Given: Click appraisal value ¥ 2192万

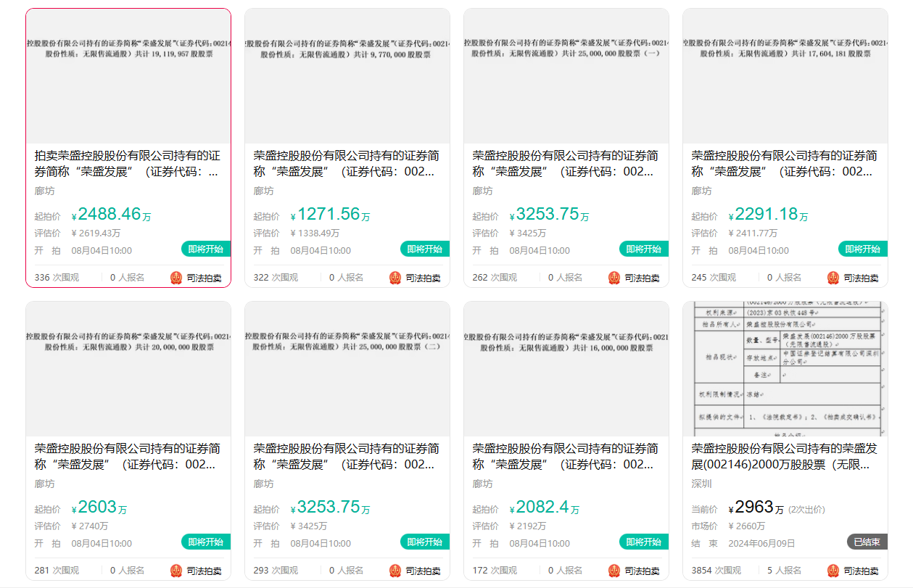Looking at the screenshot, I should (528, 526).
